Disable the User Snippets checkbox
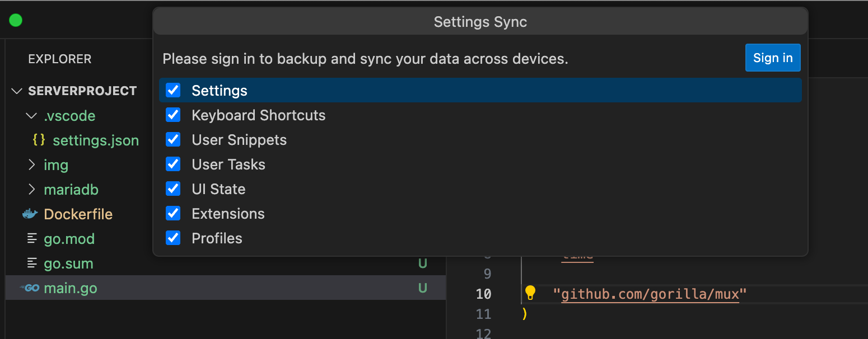The height and width of the screenshot is (339, 868). 173,139
